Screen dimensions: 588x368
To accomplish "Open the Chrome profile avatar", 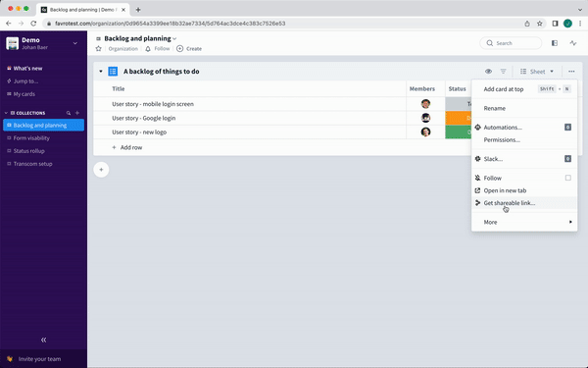I will coord(567,24).
